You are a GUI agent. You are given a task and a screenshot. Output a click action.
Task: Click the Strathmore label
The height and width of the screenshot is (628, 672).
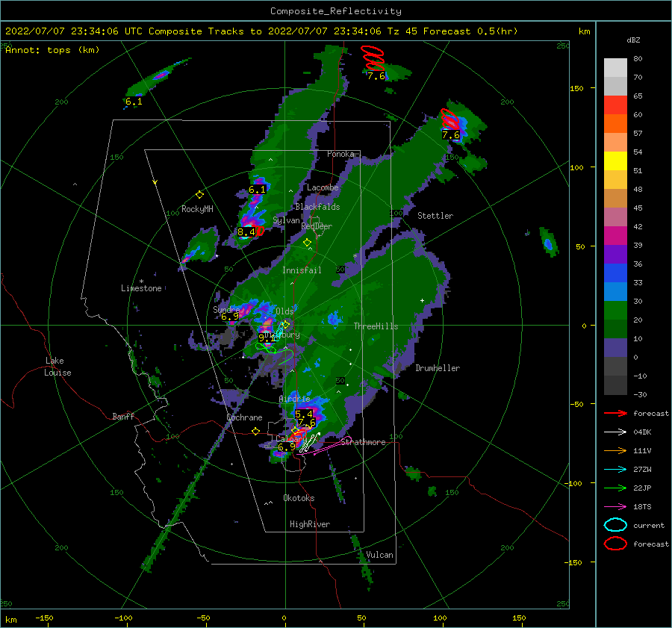(x=363, y=442)
